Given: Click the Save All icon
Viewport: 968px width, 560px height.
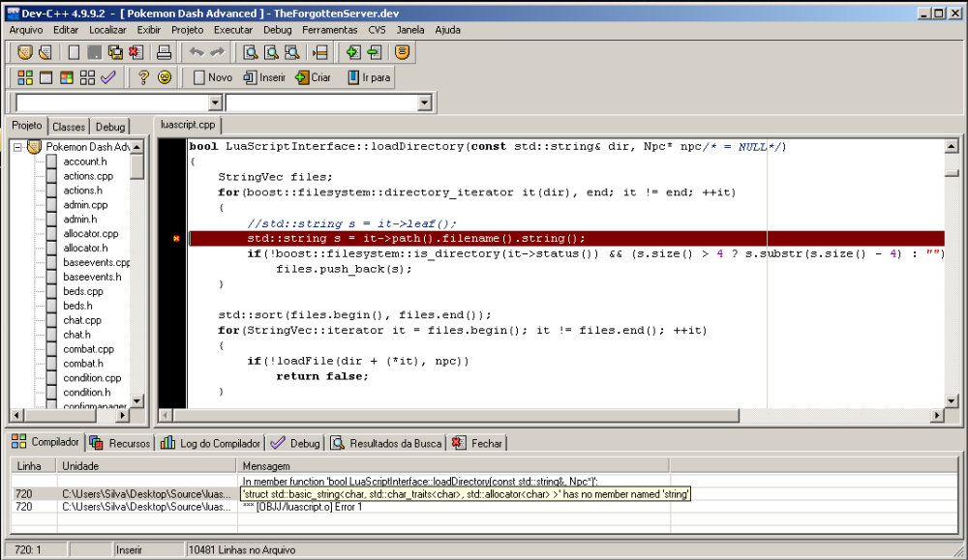Looking at the screenshot, I should pyautogui.click(x=116, y=52).
